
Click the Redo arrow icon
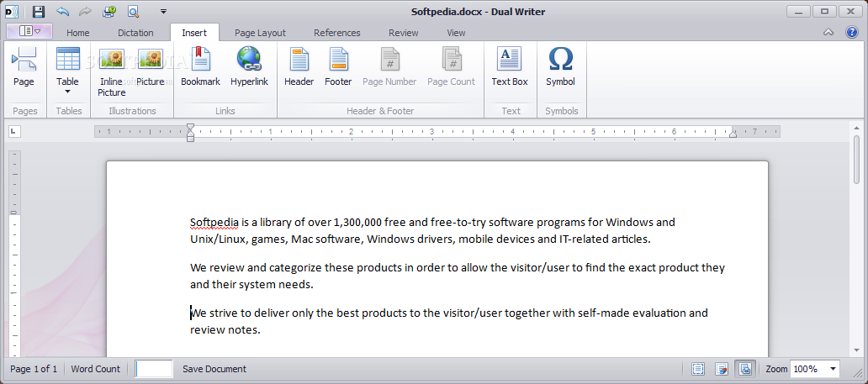[x=85, y=11]
